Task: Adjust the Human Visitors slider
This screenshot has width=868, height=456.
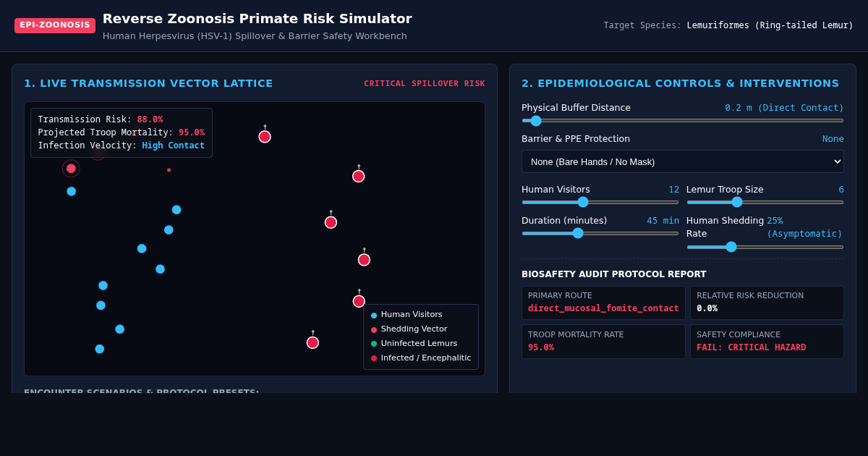Action: click(600, 203)
